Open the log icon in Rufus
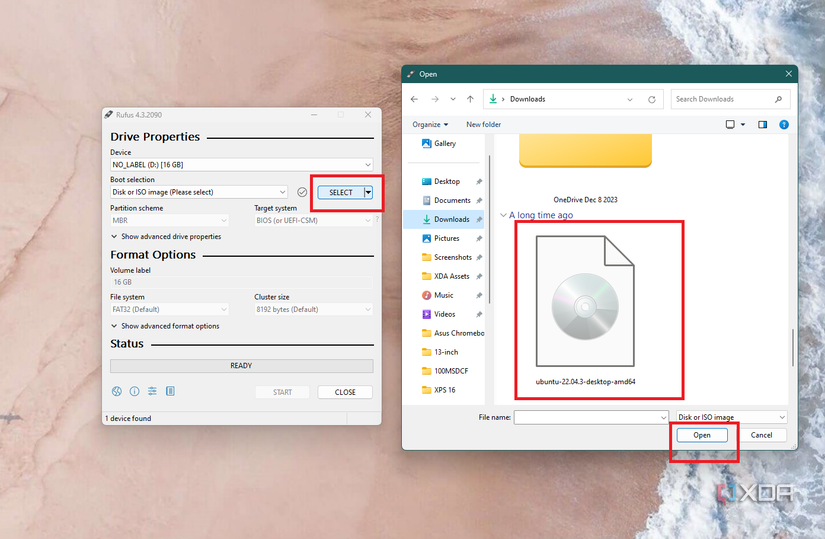This screenshot has width=825, height=539. point(170,391)
